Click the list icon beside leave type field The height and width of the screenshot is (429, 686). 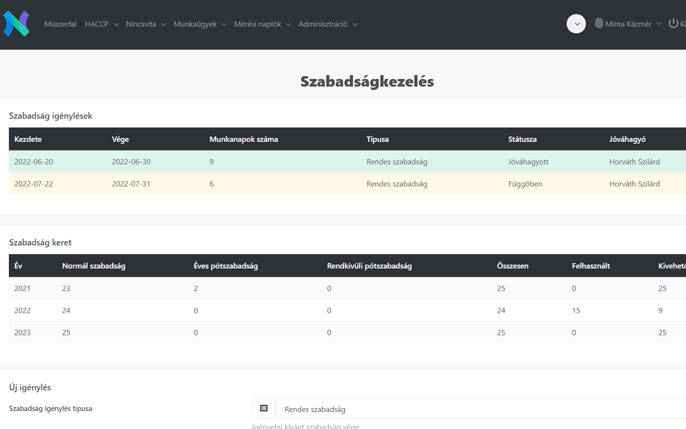pos(264,409)
